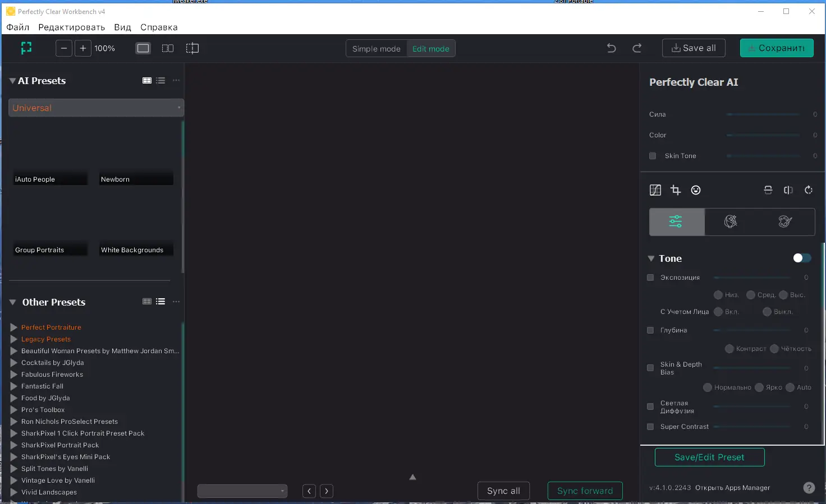Click the Save/Edit Preset button
This screenshot has width=826, height=504.
point(709,457)
